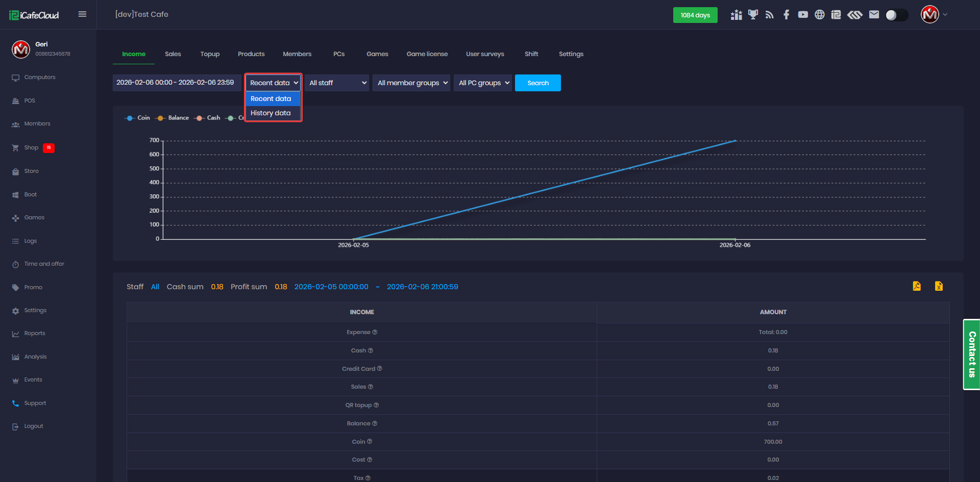Export report using the Excel icon
The height and width of the screenshot is (482, 980).
click(x=939, y=286)
